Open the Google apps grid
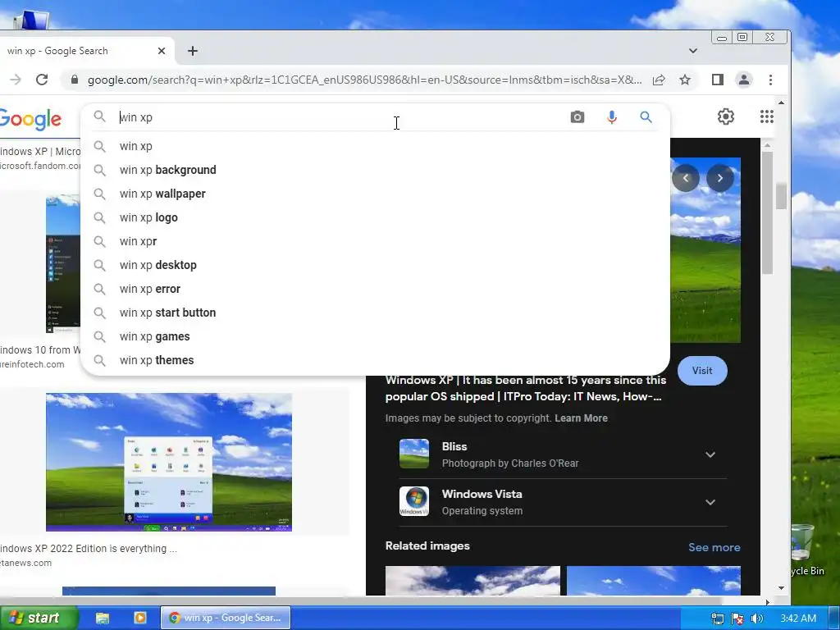The height and width of the screenshot is (630, 840). pyautogui.click(x=767, y=116)
